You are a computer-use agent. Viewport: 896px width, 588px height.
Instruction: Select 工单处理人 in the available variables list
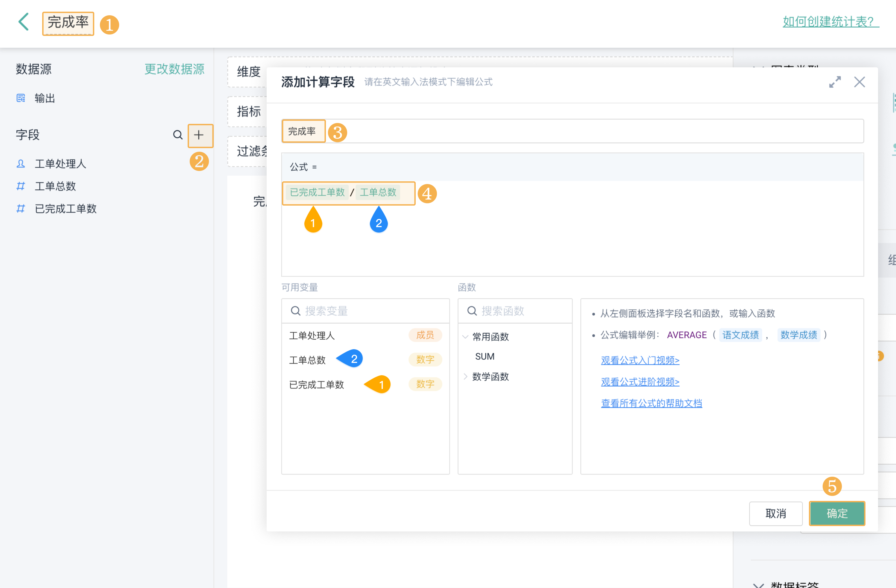click(312, 335)
